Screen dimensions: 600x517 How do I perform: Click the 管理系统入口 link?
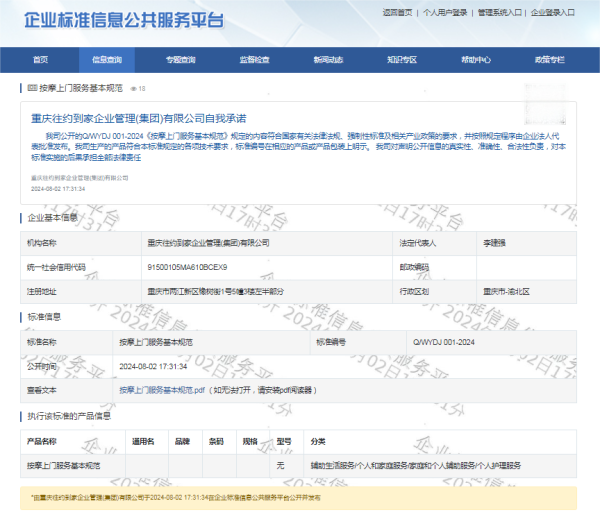499,13
